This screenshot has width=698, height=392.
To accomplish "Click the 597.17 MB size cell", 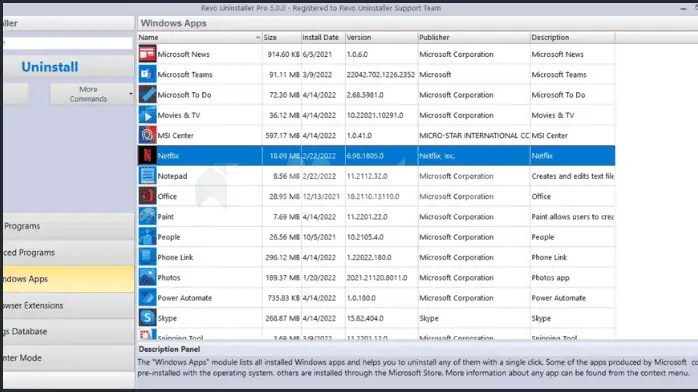I will [281, 136].
